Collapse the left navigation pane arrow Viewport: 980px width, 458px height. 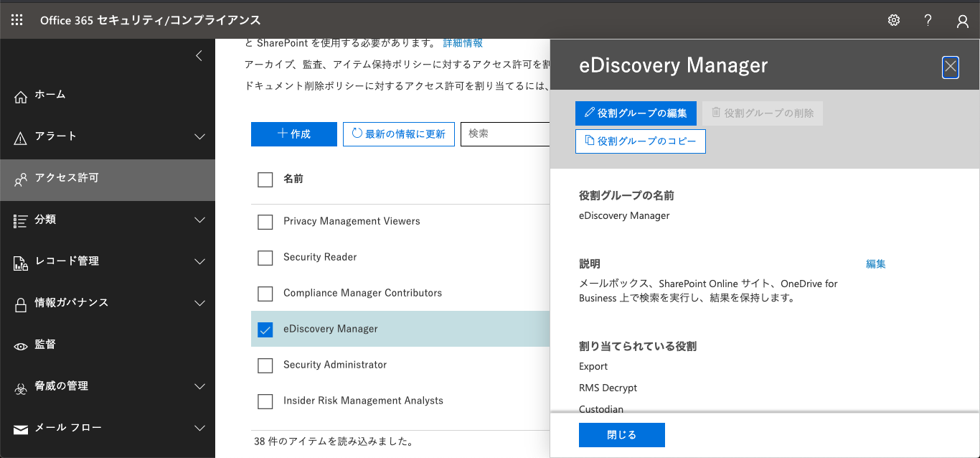click(199, 56)
